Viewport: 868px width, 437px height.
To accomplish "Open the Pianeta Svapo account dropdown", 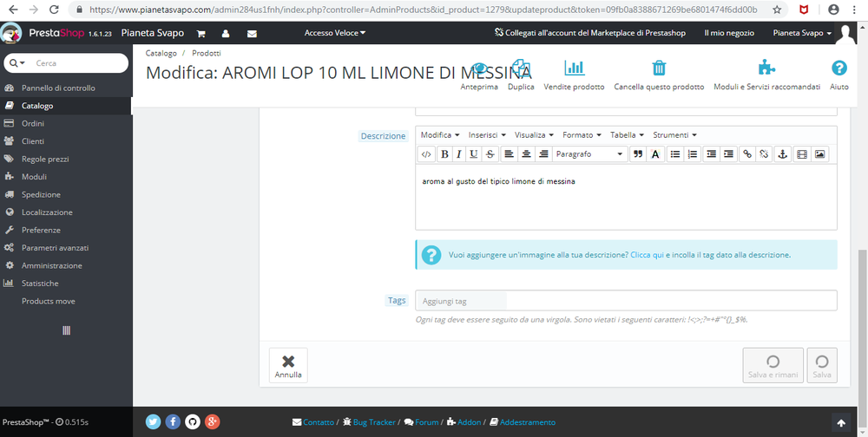I will [802, 33].
